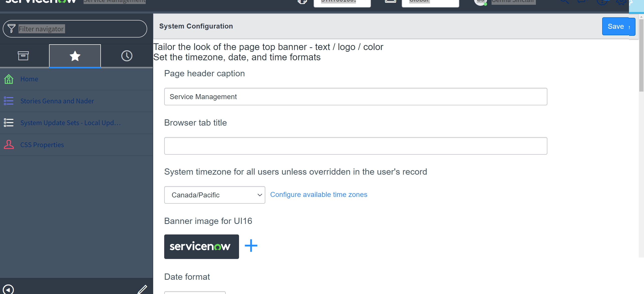
Task: Open the Configure available time zones link
Action: coord(319,195)
